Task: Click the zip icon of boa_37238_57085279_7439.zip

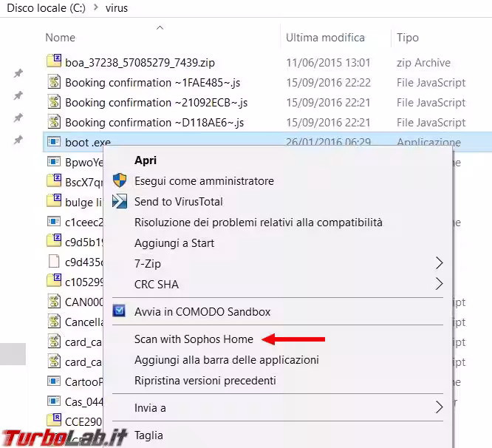Action: 53,62
